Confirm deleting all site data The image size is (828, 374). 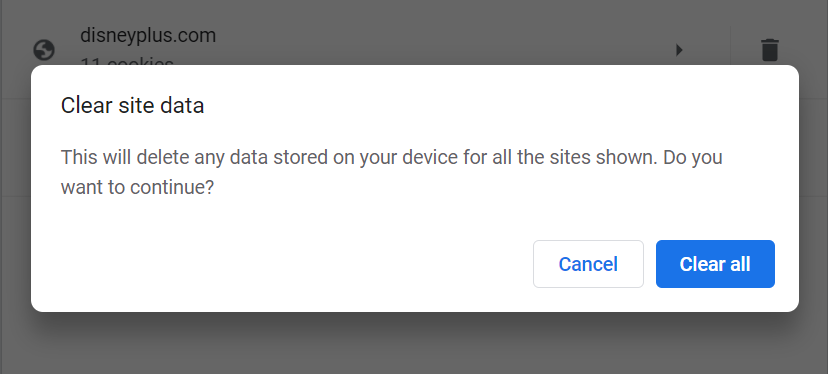[715, 264]
